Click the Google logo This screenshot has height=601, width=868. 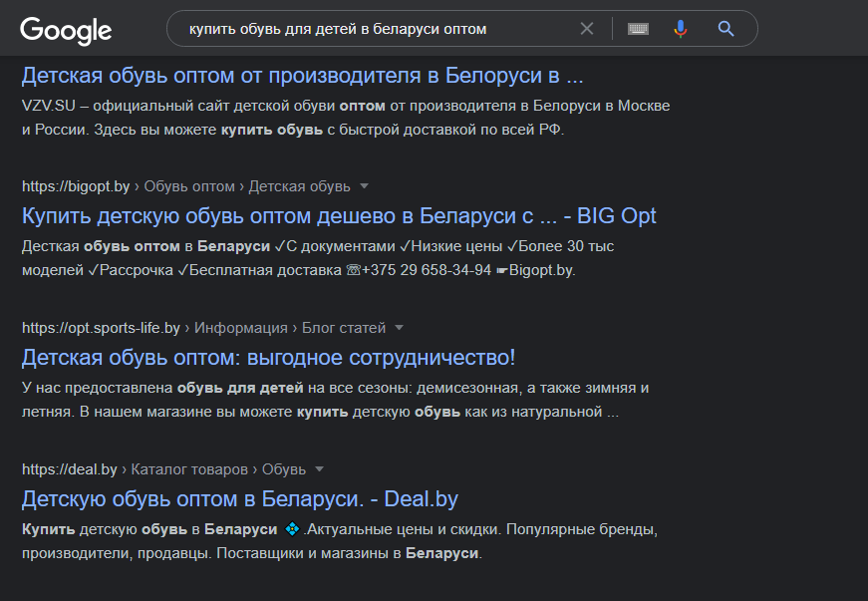pyautogui.click(x=66, y=31)
